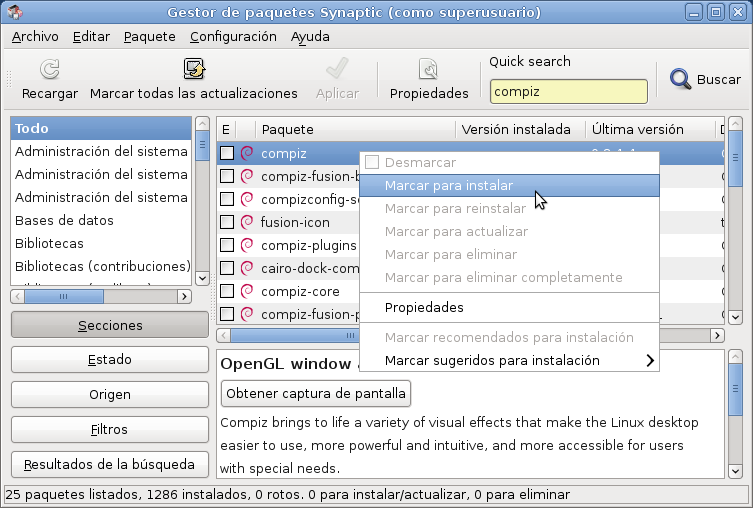Click category list horizontal scrollbar thumb

[64, 297]
